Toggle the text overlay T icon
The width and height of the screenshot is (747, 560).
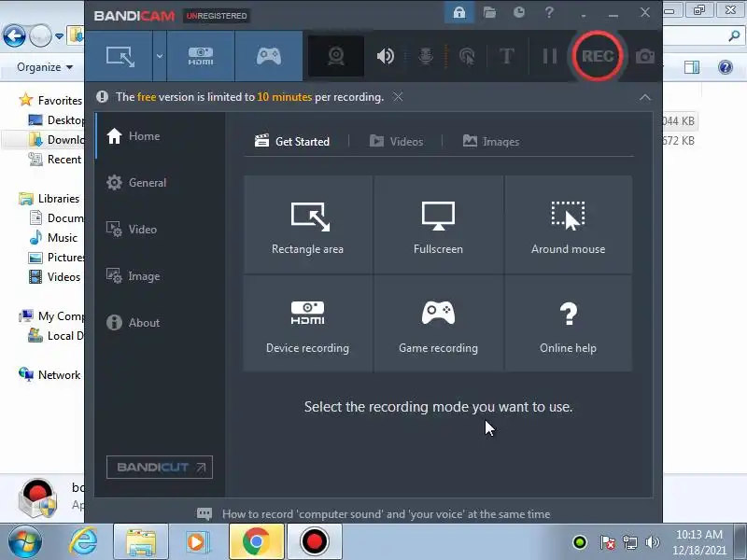(506, 56)
